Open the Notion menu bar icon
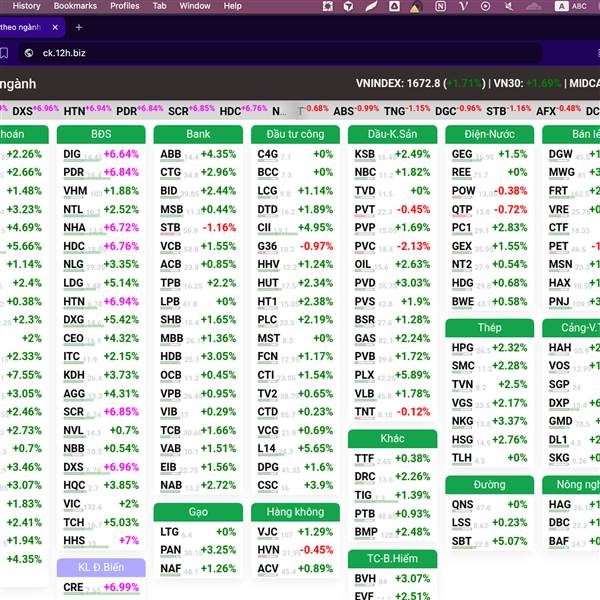The width and height of the screenshot is (600, 600). [x=440, y=6]
